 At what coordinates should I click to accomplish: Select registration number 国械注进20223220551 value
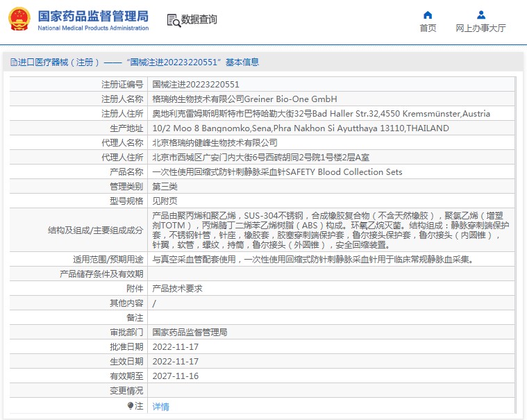click(196, 84)
